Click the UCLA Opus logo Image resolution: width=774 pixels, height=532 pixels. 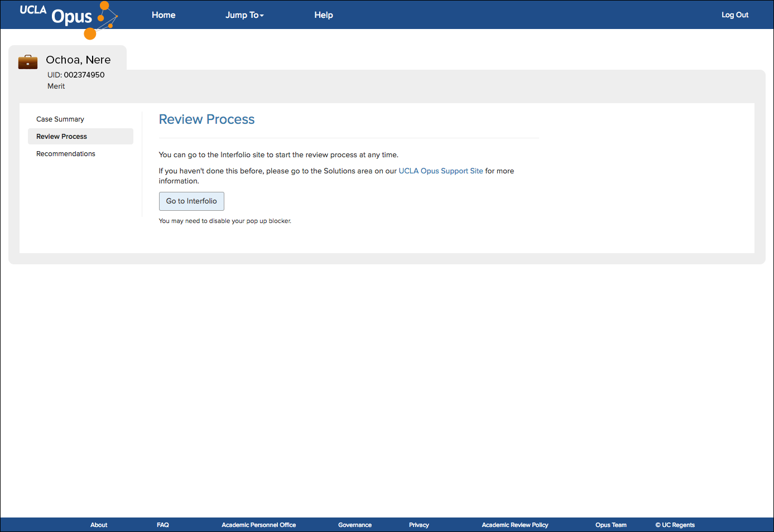[x=69, y=20]
